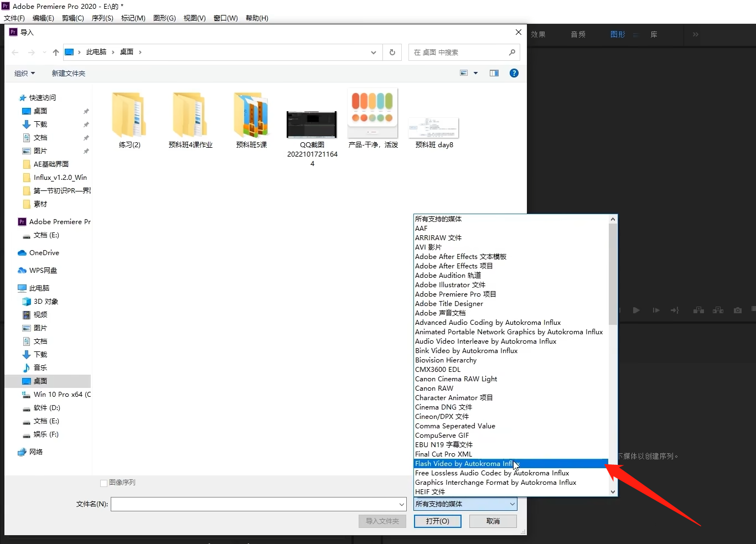
Task: Click the 取消 button
Action: point(493,521)
